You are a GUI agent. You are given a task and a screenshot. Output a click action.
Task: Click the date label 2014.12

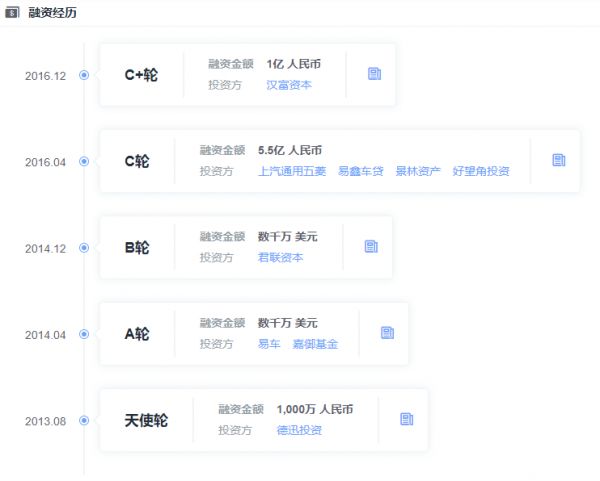pyautogui.click(x=46, y=249)
